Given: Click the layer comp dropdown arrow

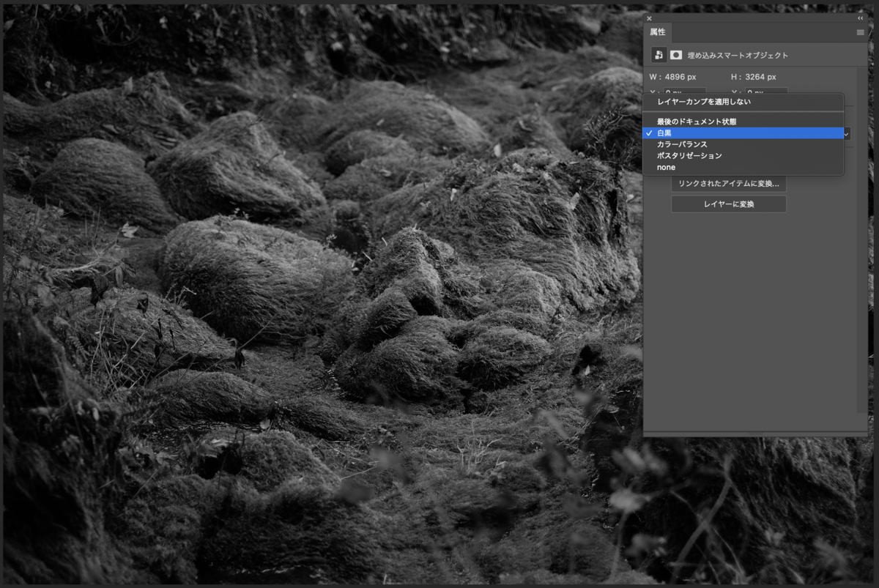Looking at the screenshot, I should click(848, 134).
